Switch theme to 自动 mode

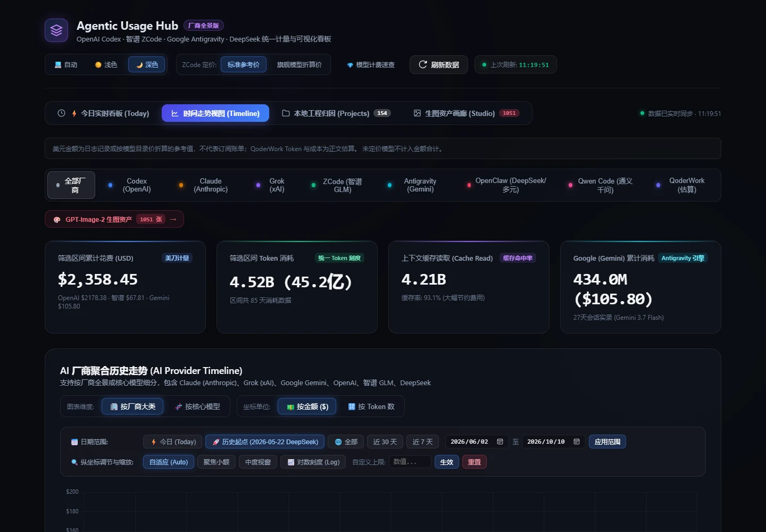coord(66,65)
